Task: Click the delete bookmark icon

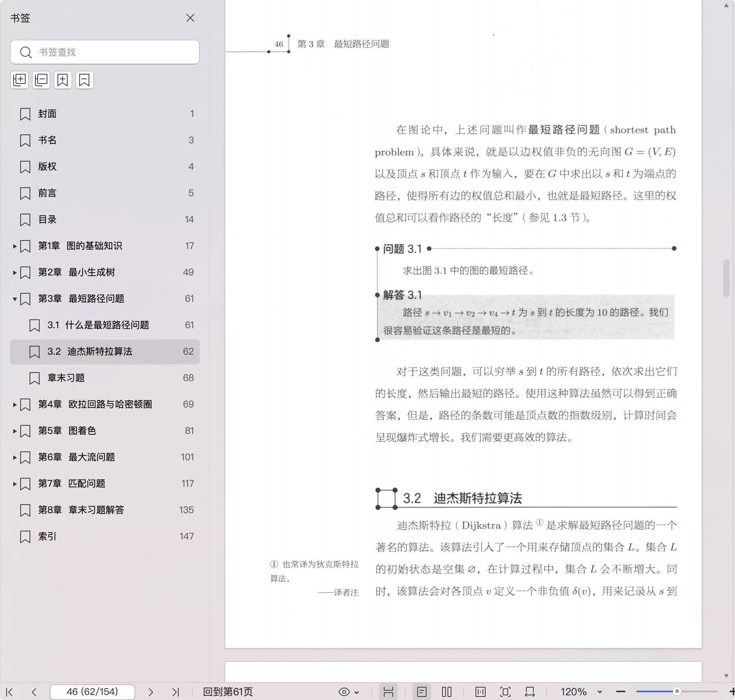Action: [x=84, y=80]
